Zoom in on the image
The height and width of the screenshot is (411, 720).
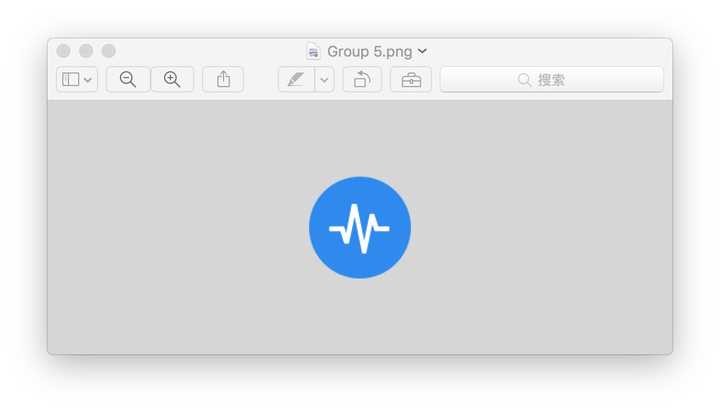point(172,80)
